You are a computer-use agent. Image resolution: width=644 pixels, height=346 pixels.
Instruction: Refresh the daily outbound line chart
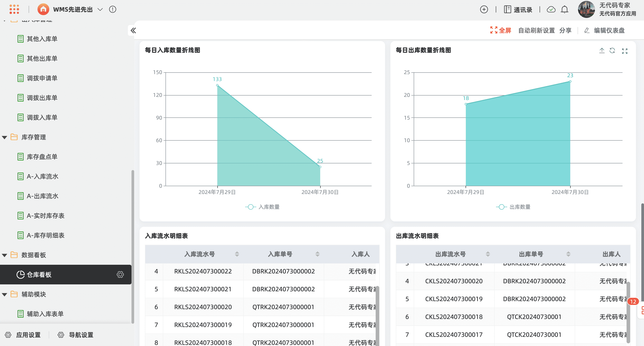pyautogui.click(x=612, y=51)
